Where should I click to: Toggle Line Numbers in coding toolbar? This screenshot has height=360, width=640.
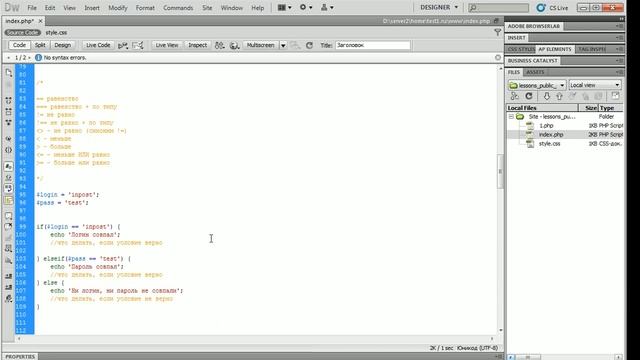click(x=9, y=167)
